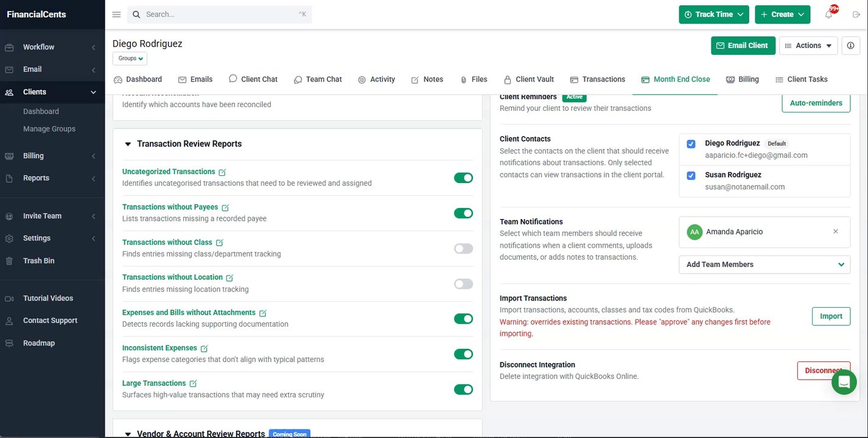Disable the Uncategorized Transactions toggle
The height and width of the screenshot is (438, 868).
coord(463,178)
